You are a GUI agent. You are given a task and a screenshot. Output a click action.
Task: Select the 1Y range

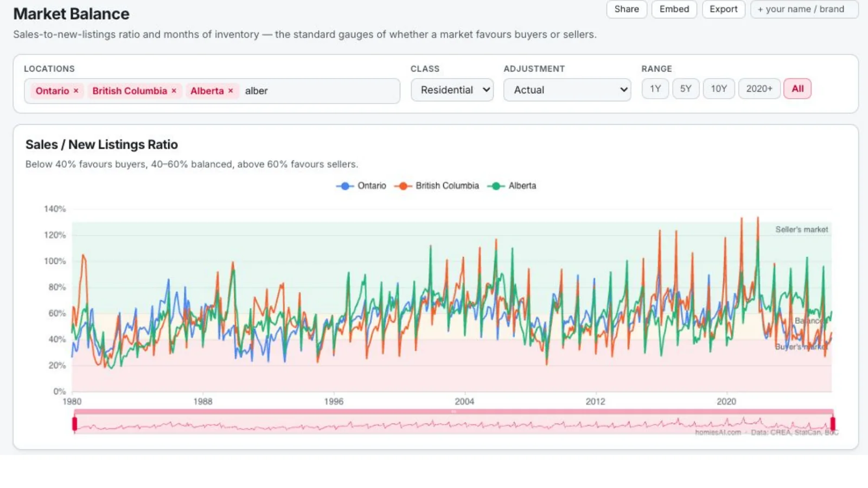655,89
